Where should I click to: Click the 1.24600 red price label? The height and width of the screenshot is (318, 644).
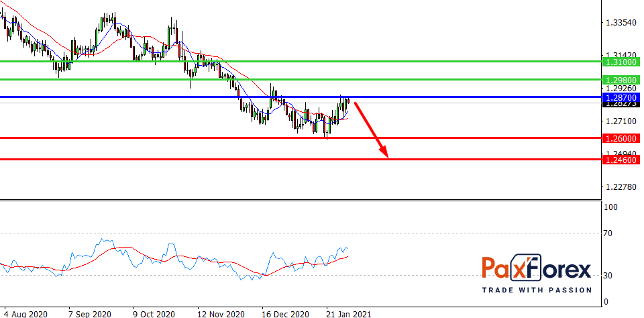click(x=621, y=160)
